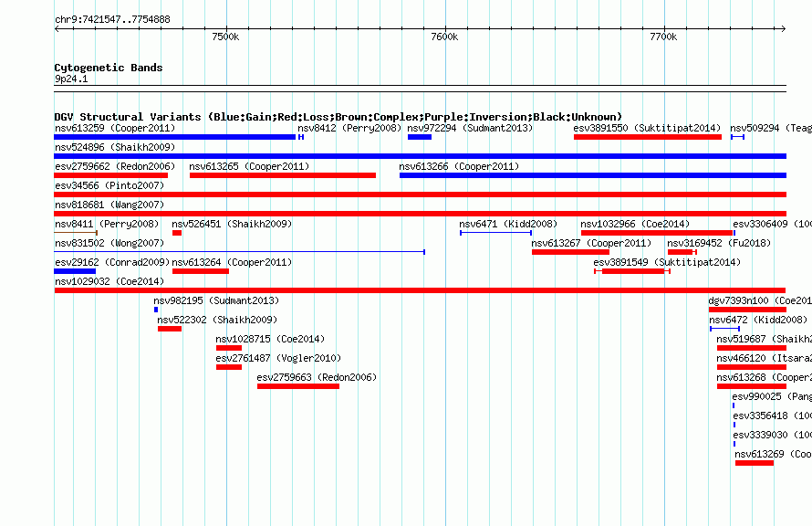Open the nsv6472 (Kidd2008) variant
This screenshot has height=526, width=812.
[x=758, y=320]
